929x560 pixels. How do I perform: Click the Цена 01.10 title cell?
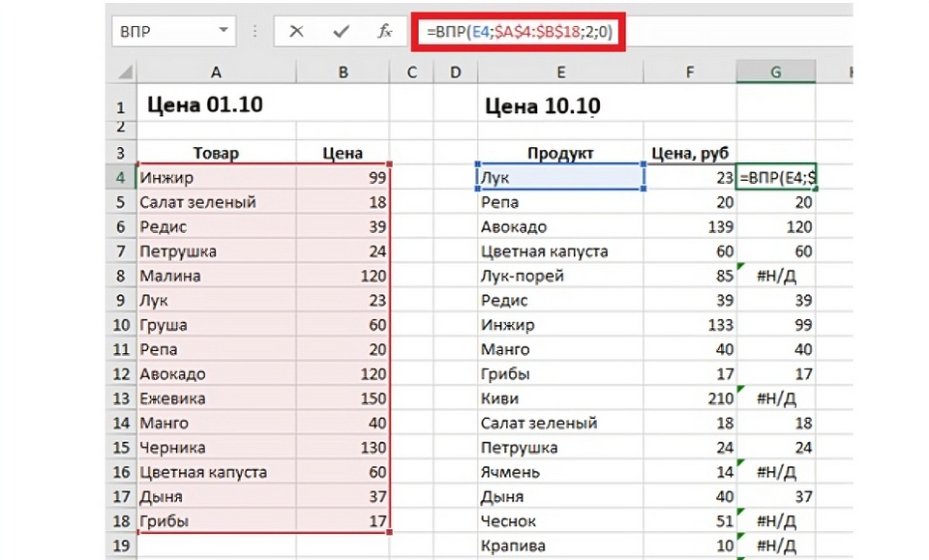215,104
